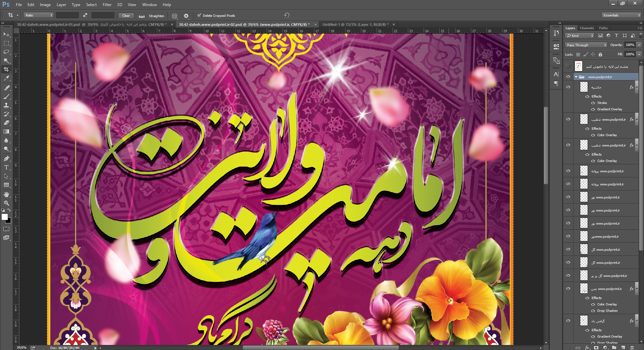Select the Pen tool

[x=6, y=158]
